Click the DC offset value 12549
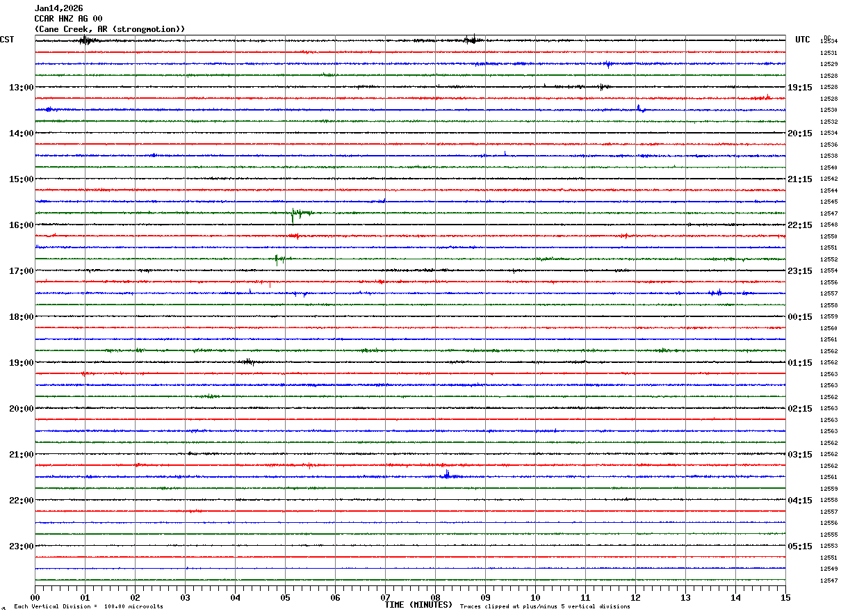Image resolution: width=841 pixels, height=616 pixels. 828,569
